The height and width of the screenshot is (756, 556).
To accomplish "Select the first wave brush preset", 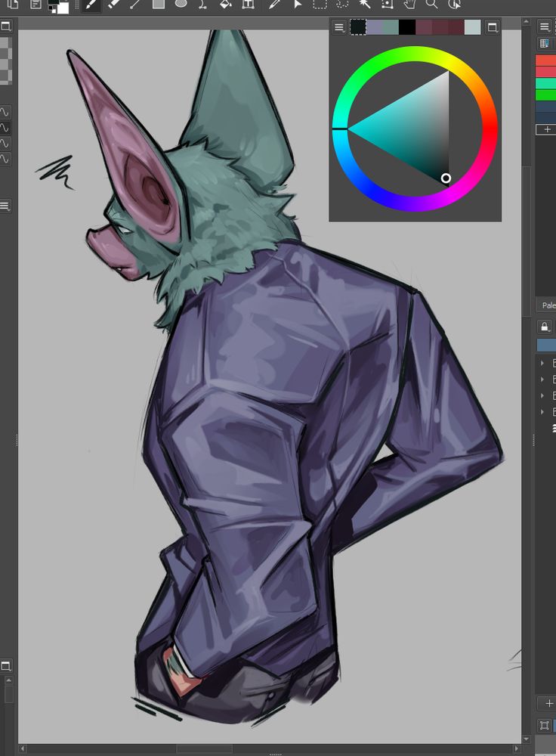I will [5, 113].
